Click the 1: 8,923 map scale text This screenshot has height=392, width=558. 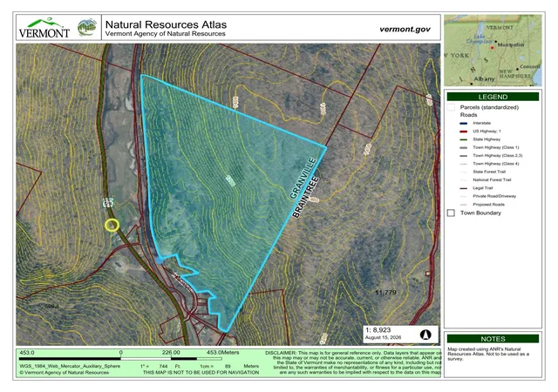tap(378, 330)
